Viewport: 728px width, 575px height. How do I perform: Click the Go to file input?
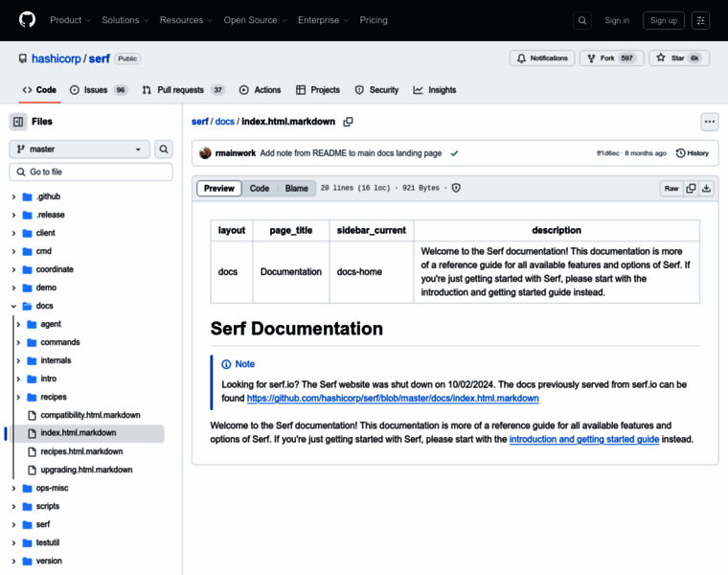coord(91,172)
